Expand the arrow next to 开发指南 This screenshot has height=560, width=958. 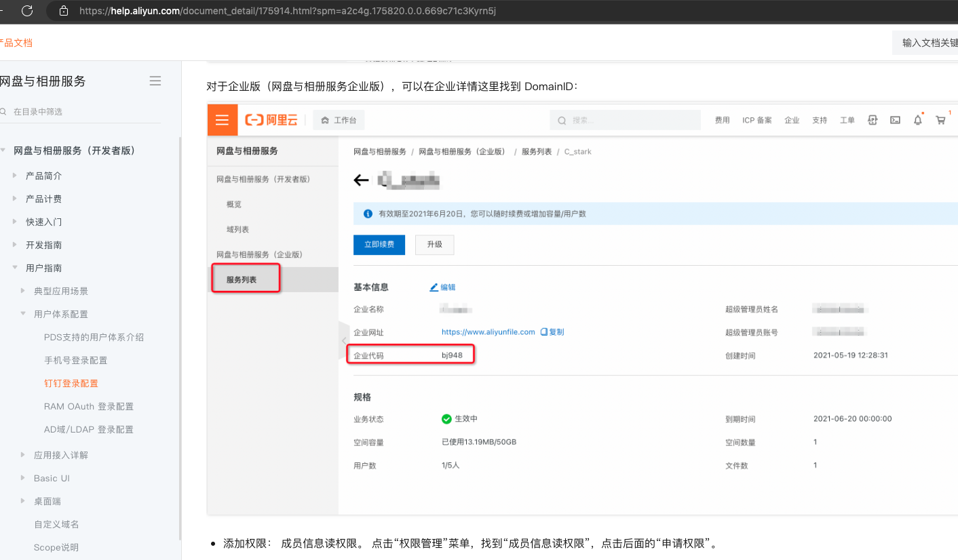point(15,245)
